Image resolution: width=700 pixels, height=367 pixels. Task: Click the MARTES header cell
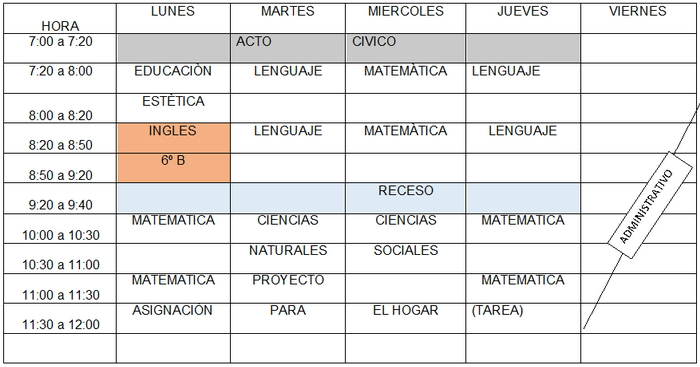(x=288, y=18)
